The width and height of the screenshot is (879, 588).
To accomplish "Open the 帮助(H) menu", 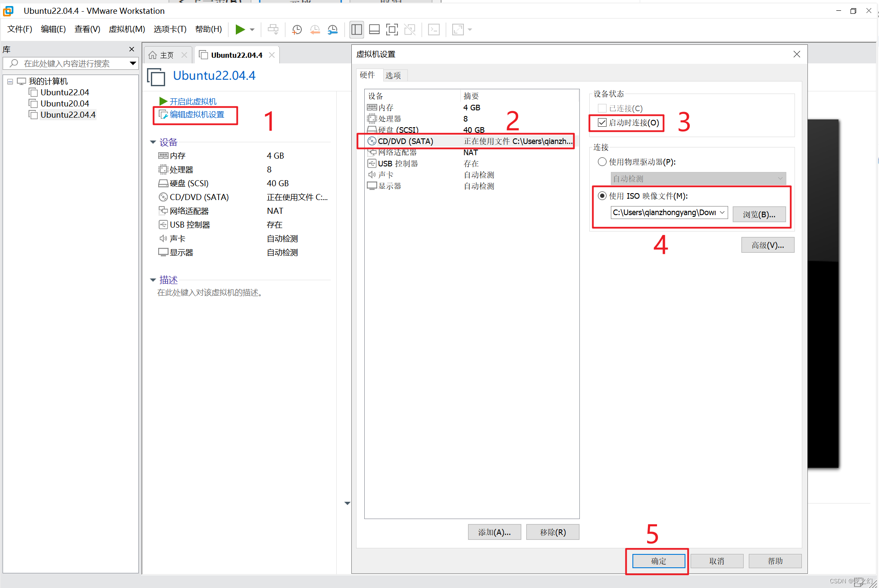I will click(209, 29).
